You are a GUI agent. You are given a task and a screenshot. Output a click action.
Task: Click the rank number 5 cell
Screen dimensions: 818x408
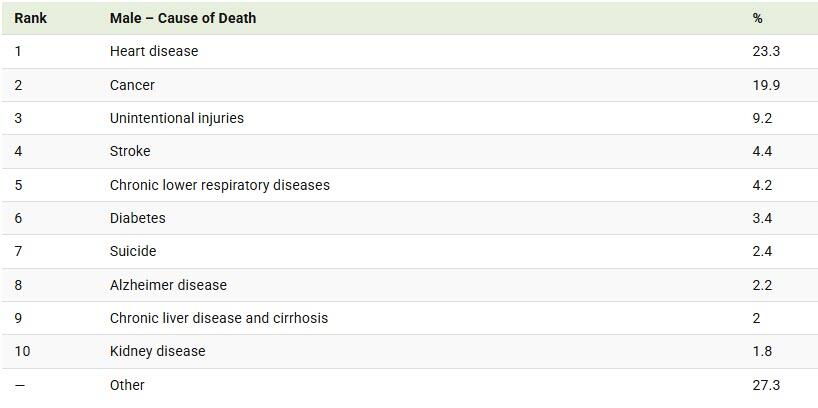click(18, 185)
